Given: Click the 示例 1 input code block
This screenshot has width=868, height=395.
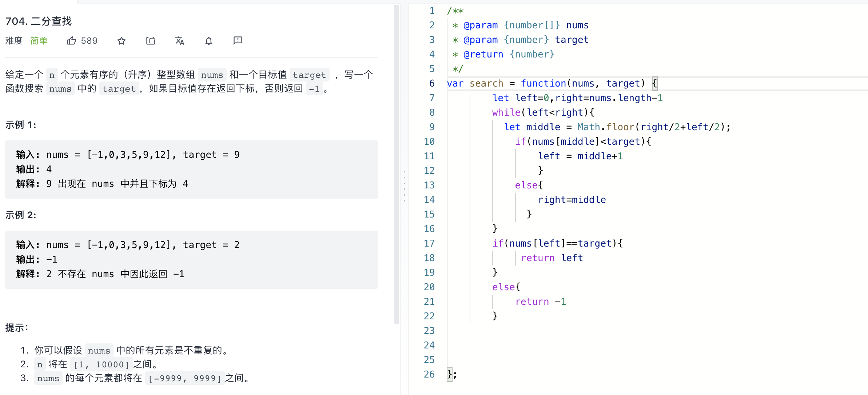Looking at the screenshot, I should 191,169.
